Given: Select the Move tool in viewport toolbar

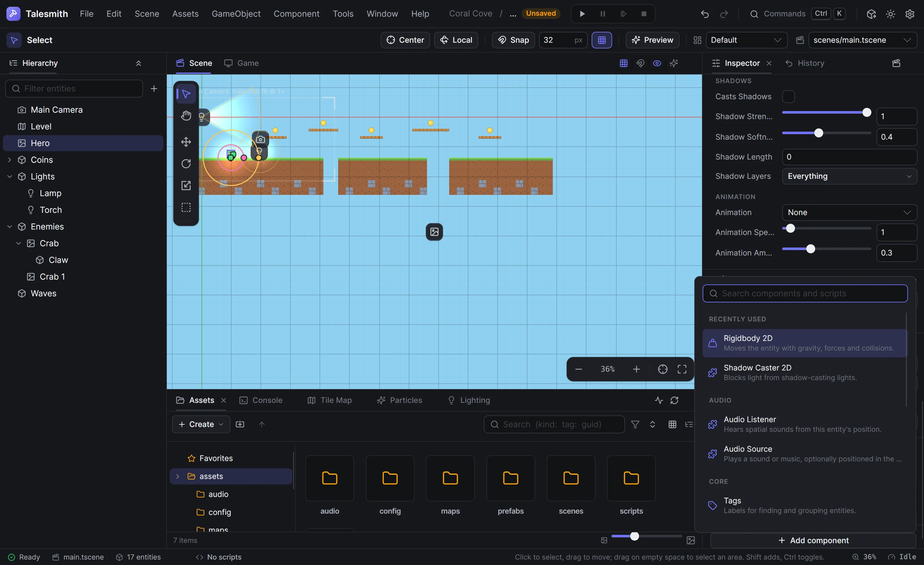Looking at the screenshot, I should click(186, 142).
